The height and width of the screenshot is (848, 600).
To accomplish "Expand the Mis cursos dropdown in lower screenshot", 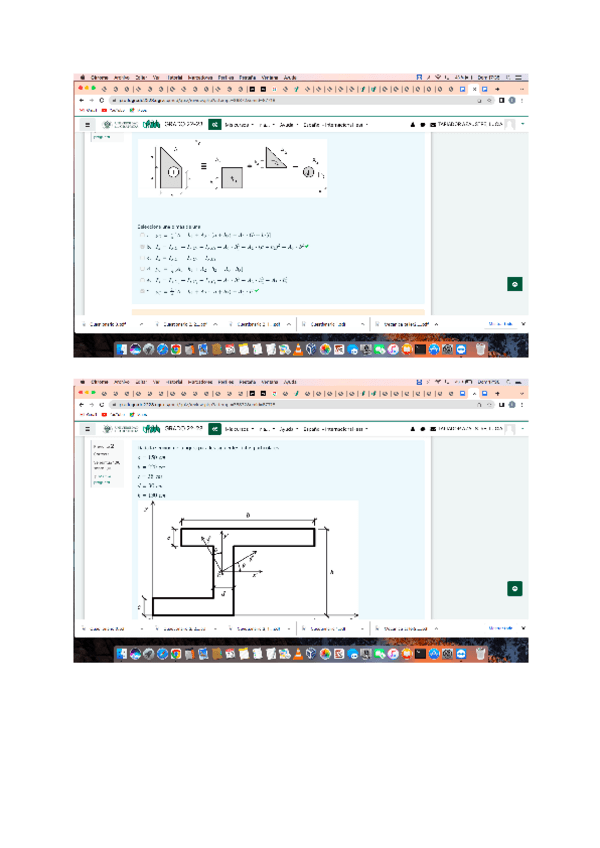I will pyautogui.click(x=239, y=429).
